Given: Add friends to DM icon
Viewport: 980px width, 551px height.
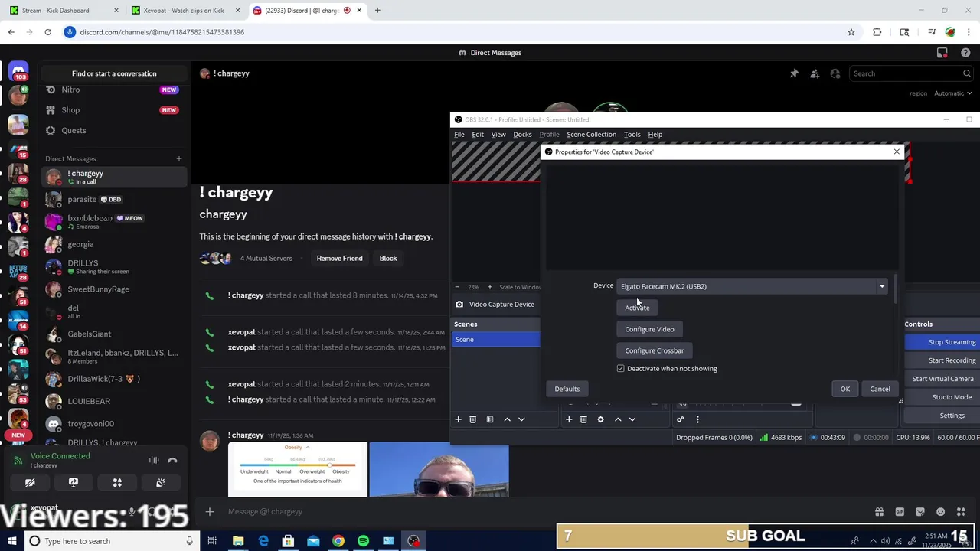Looking at the screenshot, I should 815,73.
